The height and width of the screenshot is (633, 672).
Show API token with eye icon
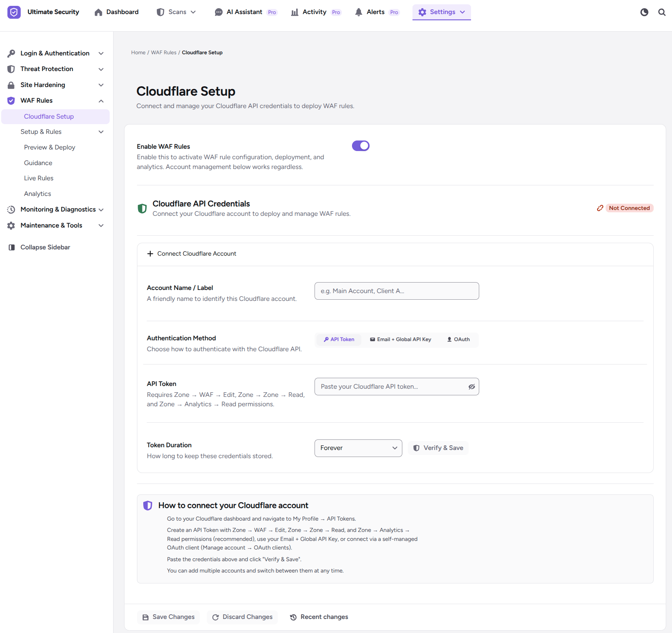pyautogui.click(x=472, y=387)
